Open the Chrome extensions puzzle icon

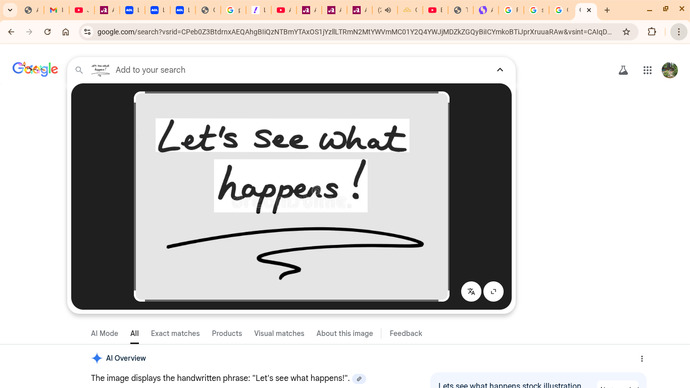652,32
